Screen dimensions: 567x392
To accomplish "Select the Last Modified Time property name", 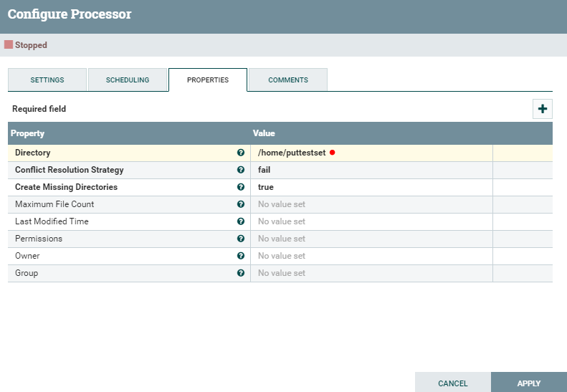I will coord(52,221).
